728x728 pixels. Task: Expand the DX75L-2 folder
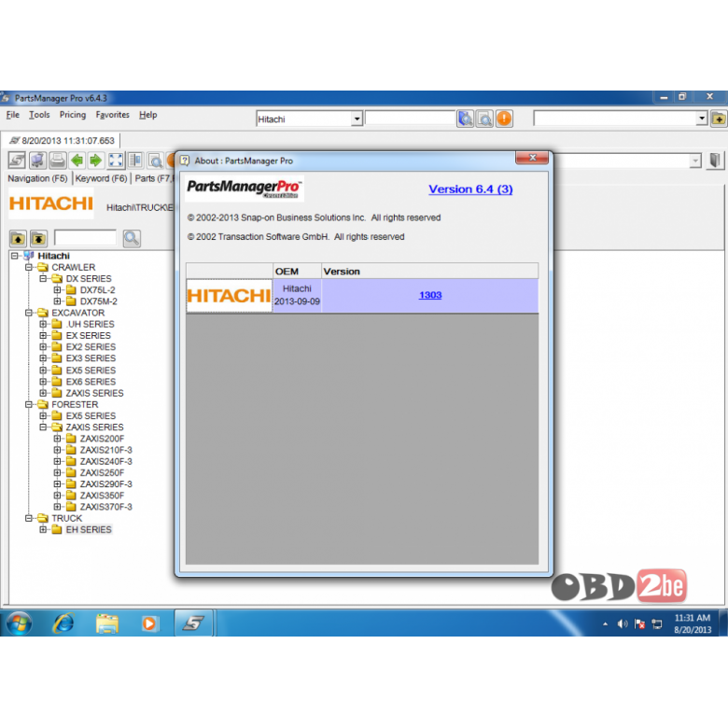(x=57, y=290)
